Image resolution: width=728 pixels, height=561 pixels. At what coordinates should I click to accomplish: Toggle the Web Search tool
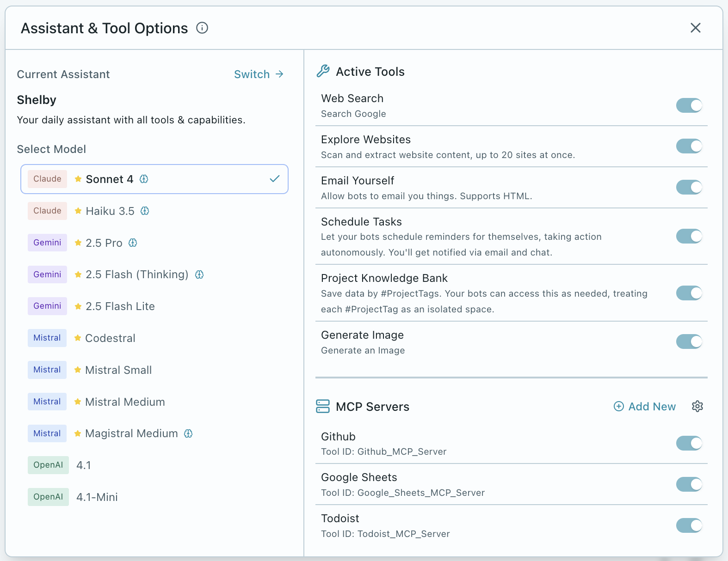[689, 105]
